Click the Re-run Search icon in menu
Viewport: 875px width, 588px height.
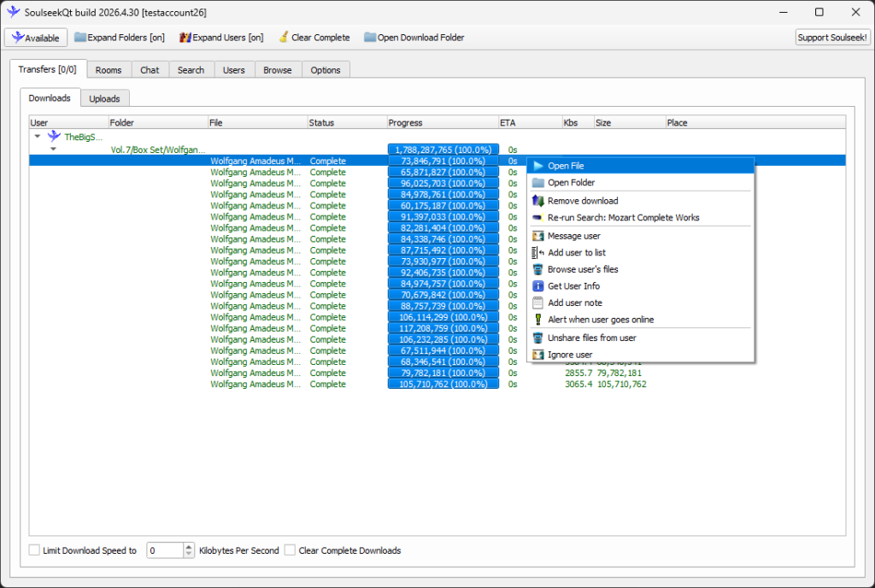tap(538, 218)
